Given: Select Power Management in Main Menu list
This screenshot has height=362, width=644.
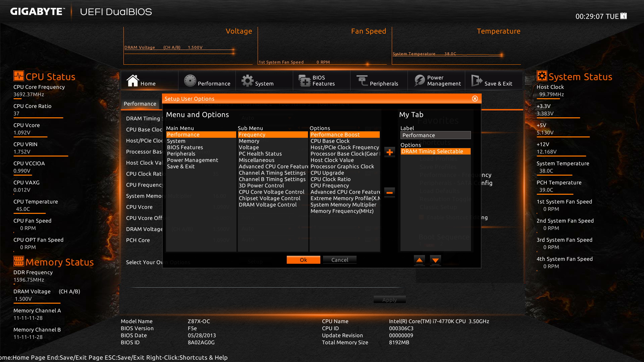Looking at the screenshot, I should point(201,160).
